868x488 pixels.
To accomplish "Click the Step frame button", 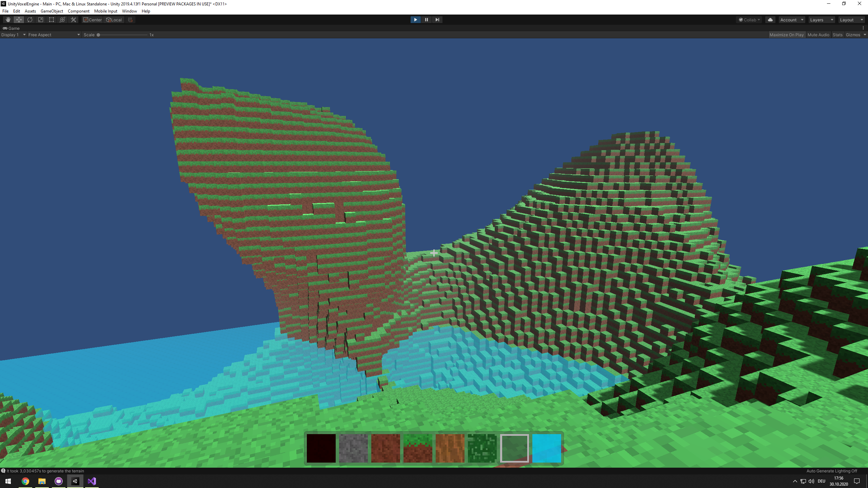I will pyautogui.click(x=437, y=20).
